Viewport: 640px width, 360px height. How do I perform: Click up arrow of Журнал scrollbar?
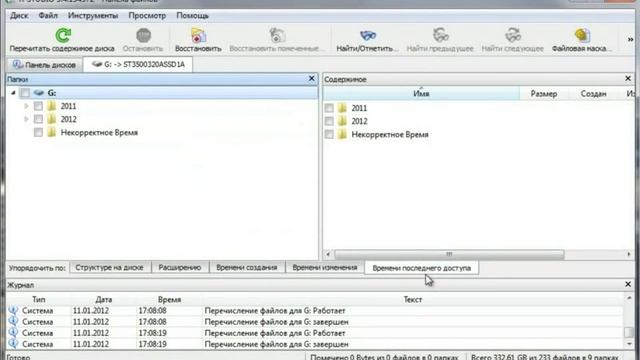[629, 298]
